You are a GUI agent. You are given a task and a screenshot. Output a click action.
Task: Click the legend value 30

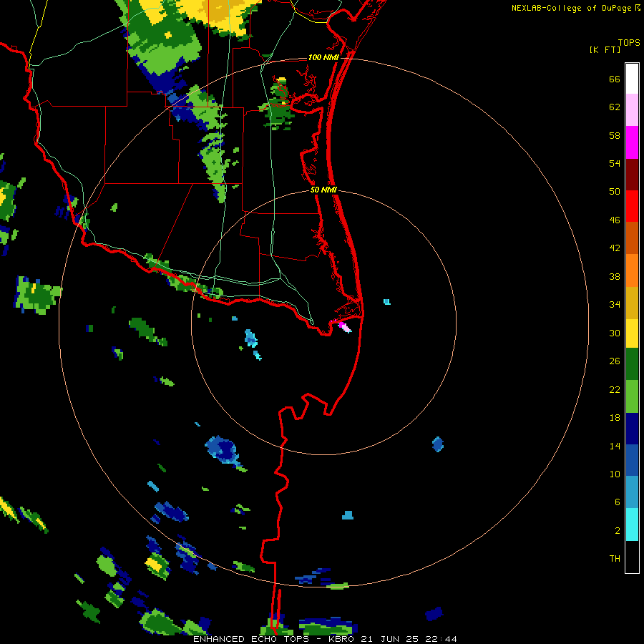tap(615, 333)
